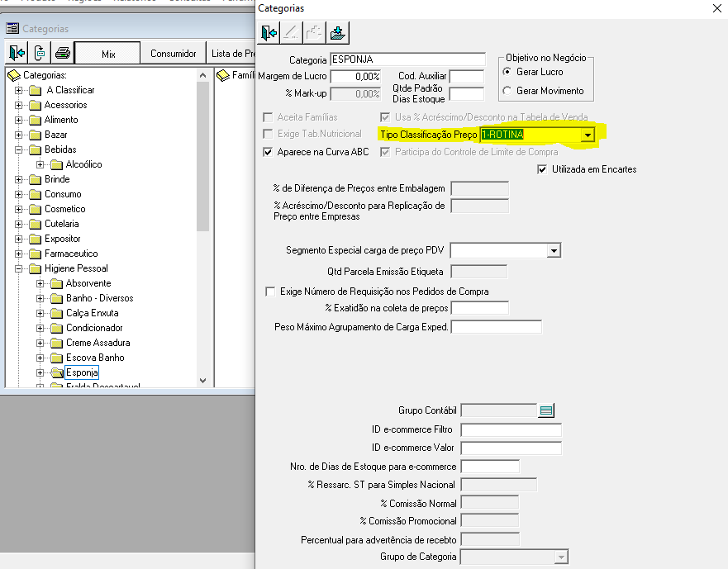
Task: Select Banho - Diversos subcategory in tree
Action: click(100, 298)
